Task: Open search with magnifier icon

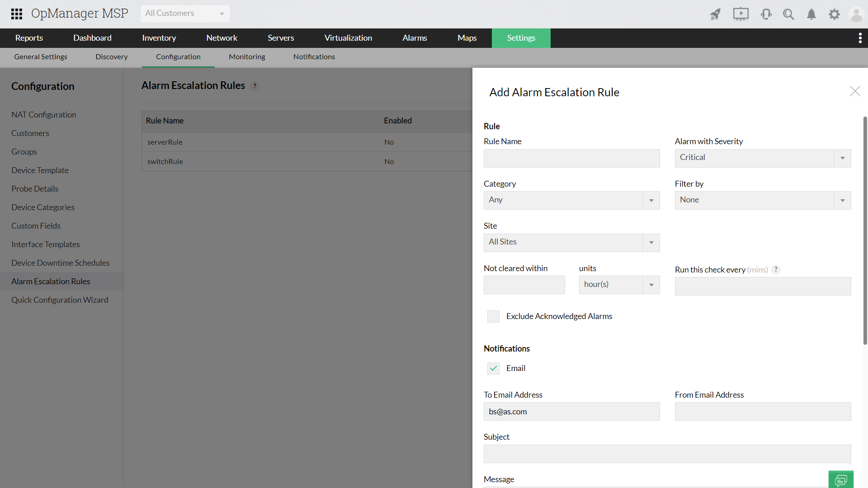Action: 788,14
